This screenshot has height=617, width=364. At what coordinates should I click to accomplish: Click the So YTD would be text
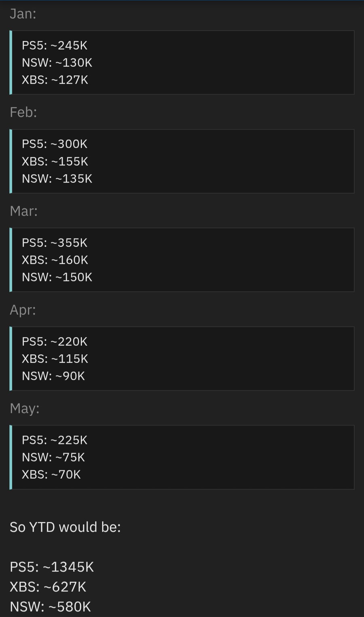click(65, 527)
